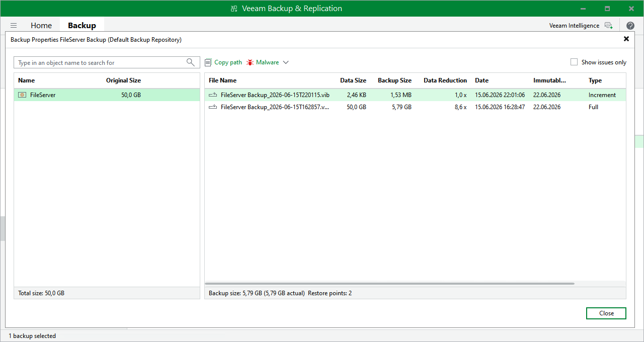Click Total size: 50,0 GB footer

pyautogui.click(x=41, y=293)
